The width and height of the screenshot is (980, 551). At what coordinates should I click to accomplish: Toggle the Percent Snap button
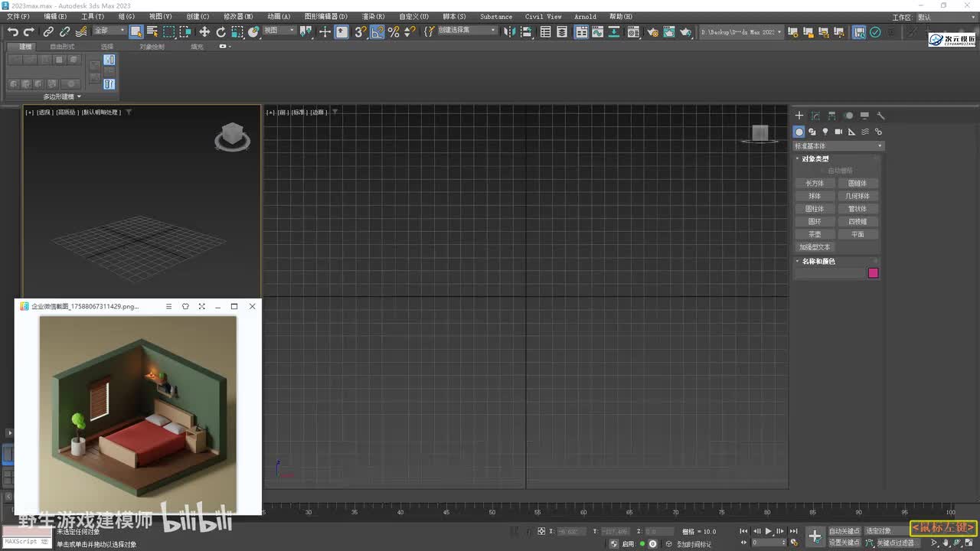pos(394,31)
